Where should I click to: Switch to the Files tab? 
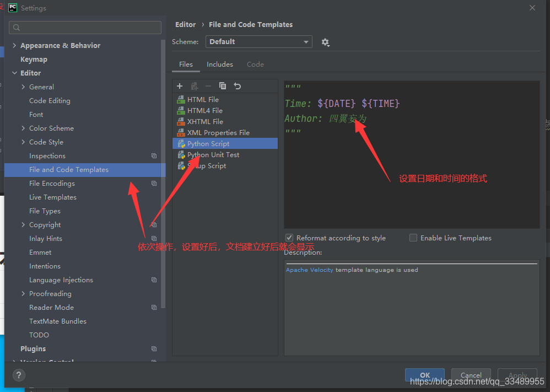pos(186,65)
